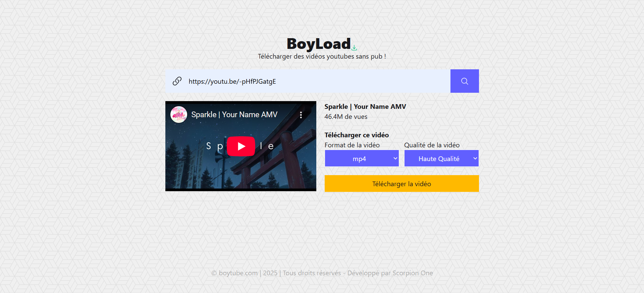Image resolution: width=644 pixels, height=293 pixels.
Task: Click the Format de la vidéo label
Action: [352, 145]
